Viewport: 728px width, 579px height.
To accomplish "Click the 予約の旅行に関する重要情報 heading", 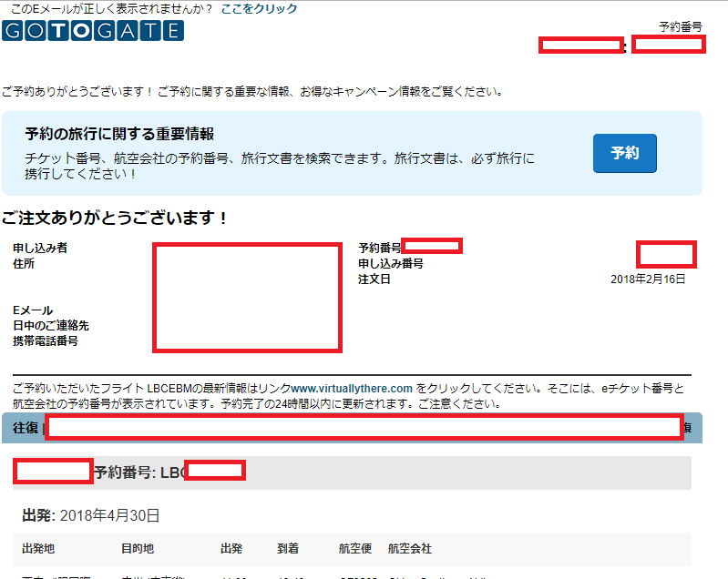I will (119, 135).
